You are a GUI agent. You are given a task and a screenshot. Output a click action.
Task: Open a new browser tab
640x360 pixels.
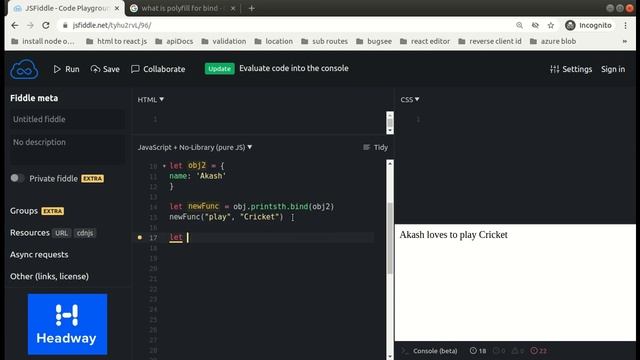coord(251,8)
